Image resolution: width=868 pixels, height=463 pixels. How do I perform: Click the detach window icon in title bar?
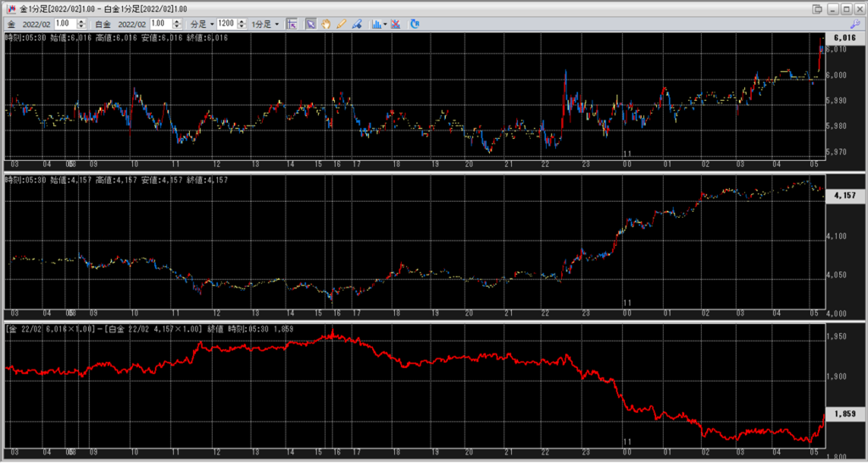click(817, 8)
